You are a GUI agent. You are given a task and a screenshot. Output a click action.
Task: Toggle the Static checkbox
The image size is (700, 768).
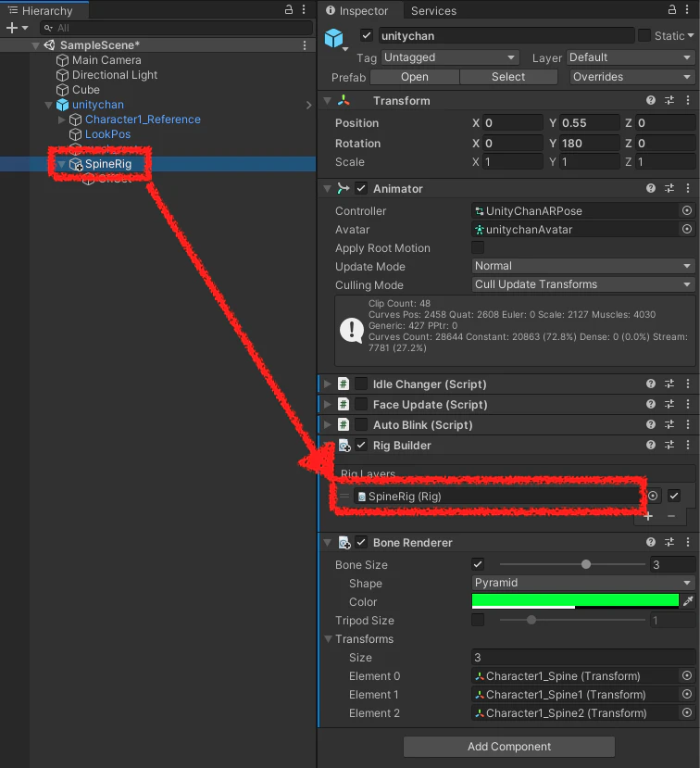[644, 35]
